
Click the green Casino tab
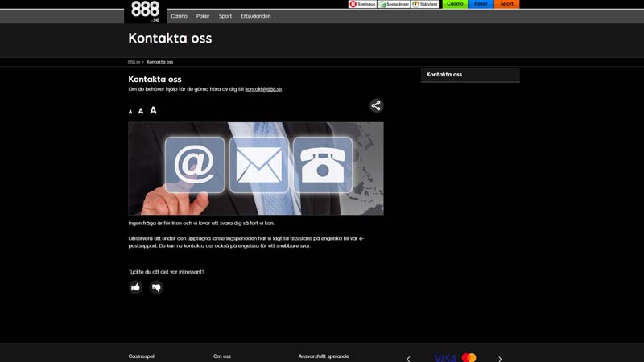coord(455,4)
